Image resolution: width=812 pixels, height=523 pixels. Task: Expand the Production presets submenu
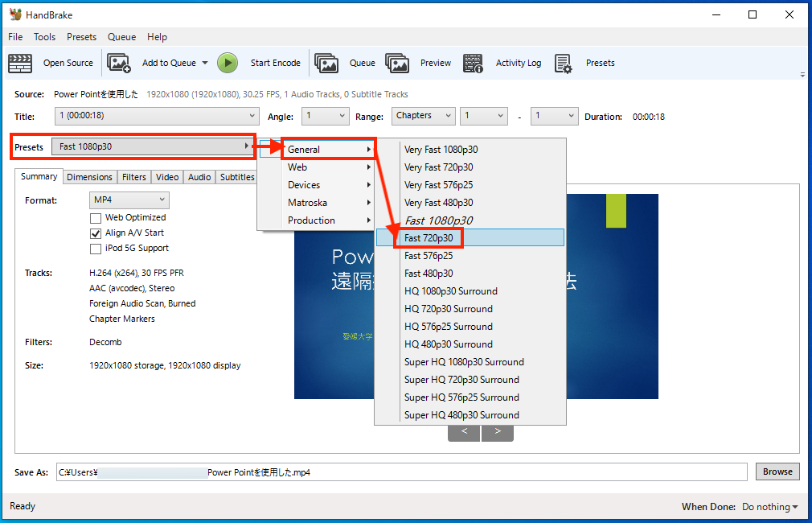coord(316,220)
